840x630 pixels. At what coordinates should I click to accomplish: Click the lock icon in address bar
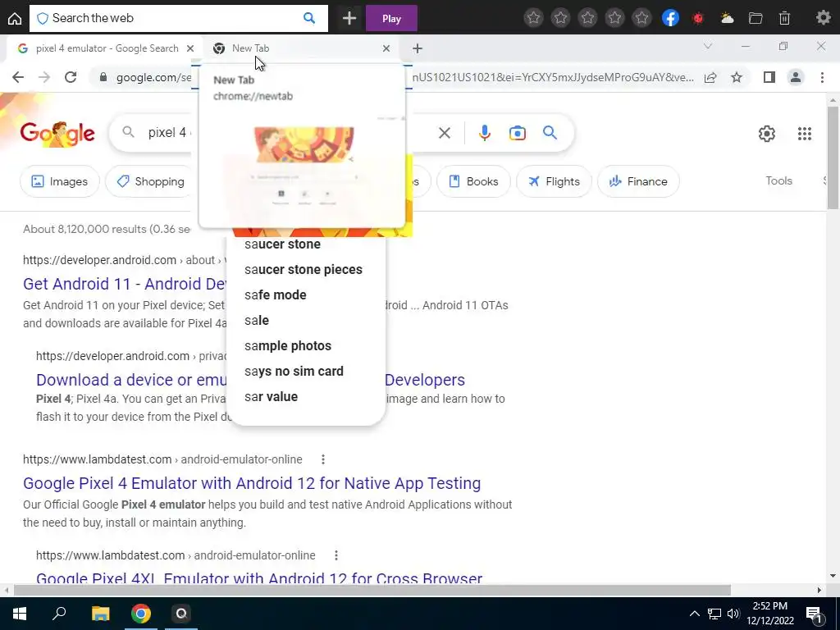coord(103,77)
